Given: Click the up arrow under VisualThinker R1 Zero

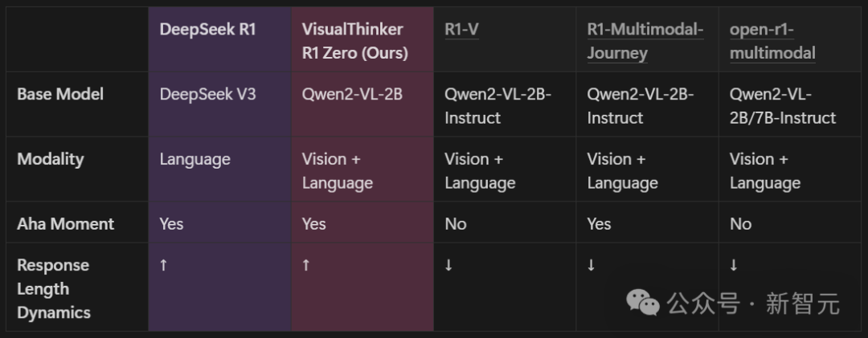Looking at the screenshot, I should (x=306, y=265).
